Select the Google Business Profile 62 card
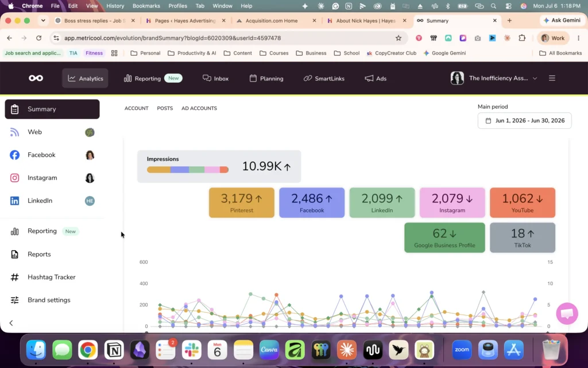This screenshot has width=588, height=368. pyautogui.click(x=445, y=237)
